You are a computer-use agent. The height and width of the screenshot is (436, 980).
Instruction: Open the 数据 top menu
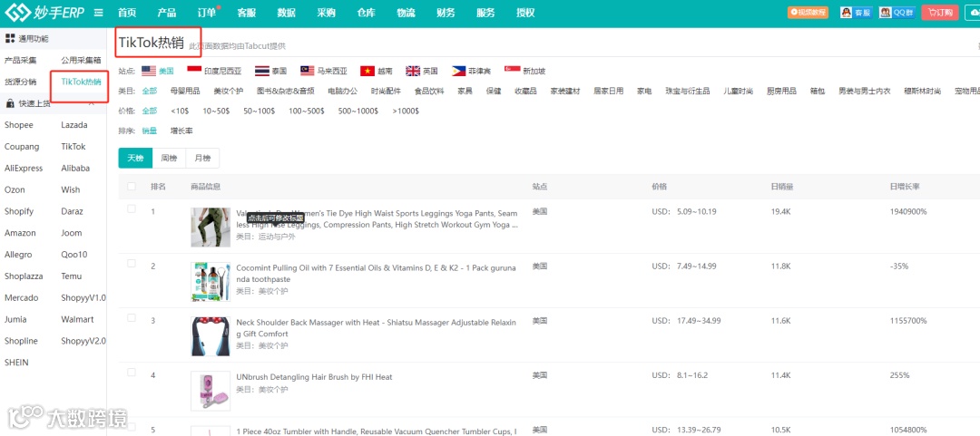286,13
